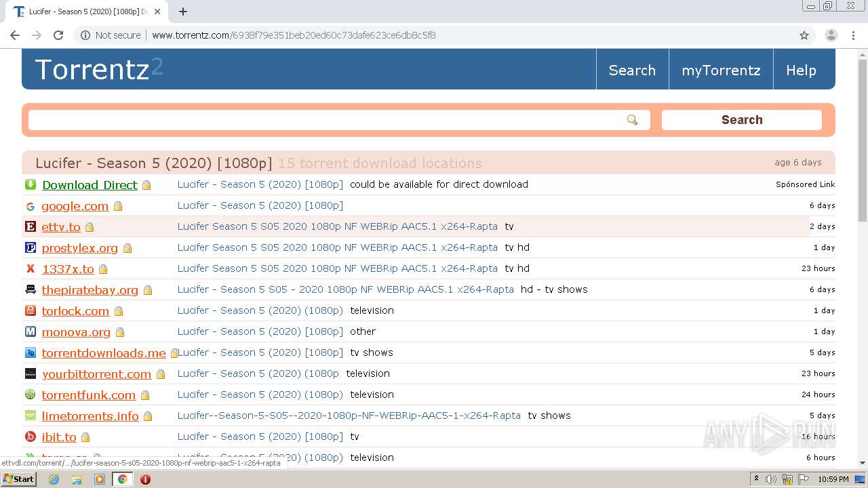The width and height of the screenshot is (868, 488).
Task: Open the 1337x.to link
Action: point(68,269)
